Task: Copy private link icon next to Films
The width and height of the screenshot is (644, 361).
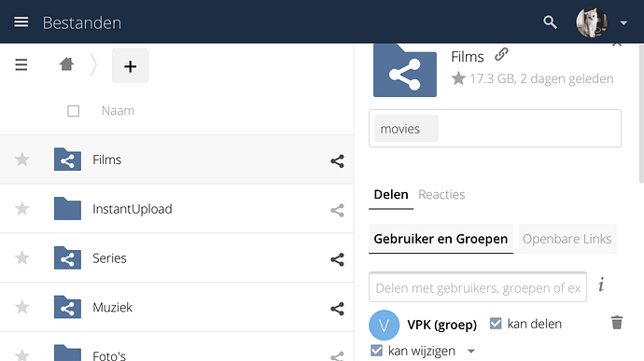Action: 501,54
